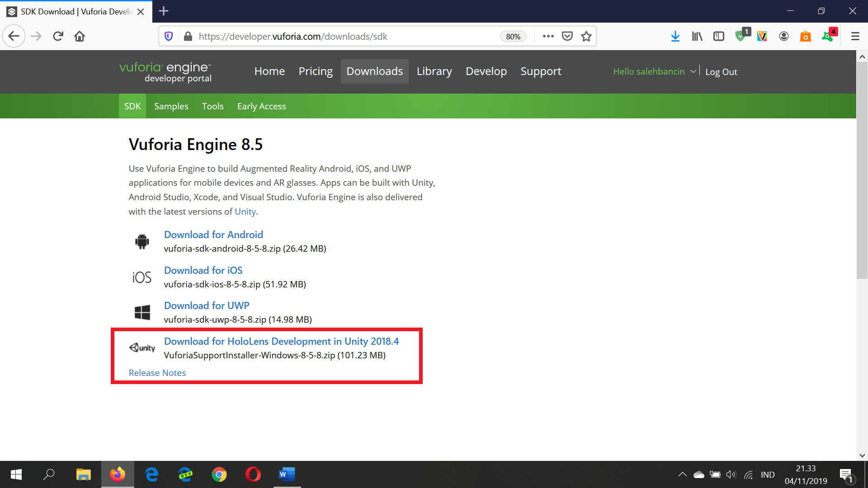Viewport: 868px width, 488px height.
Task: Open the Firefox account icon
Action: pyautogui.click(x=784, y=36)
